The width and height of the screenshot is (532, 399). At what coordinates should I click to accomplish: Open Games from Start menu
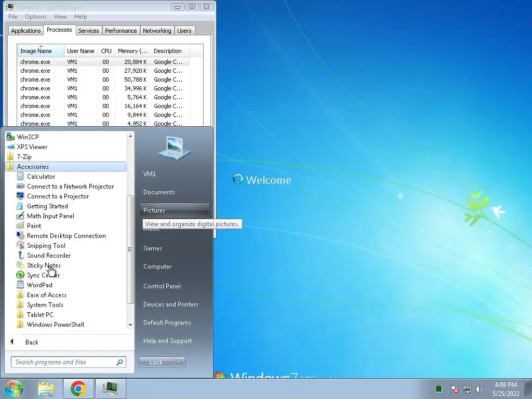(153, 248)
